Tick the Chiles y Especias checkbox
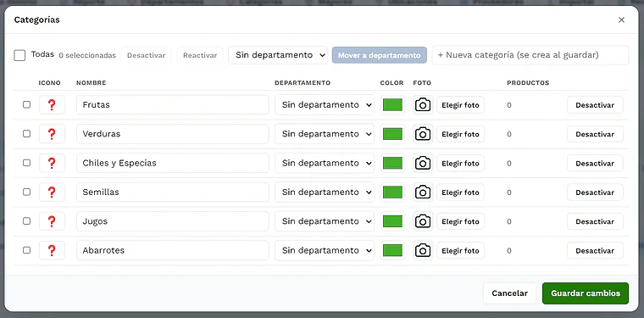Viewport: 644px width, 318px height. click(x=27, y=163)
